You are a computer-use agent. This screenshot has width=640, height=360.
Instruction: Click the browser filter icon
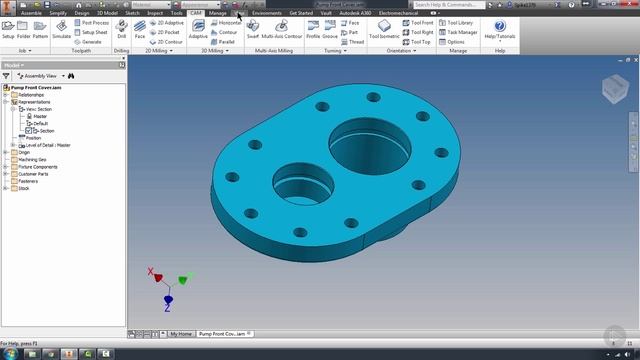click(6, 76)
